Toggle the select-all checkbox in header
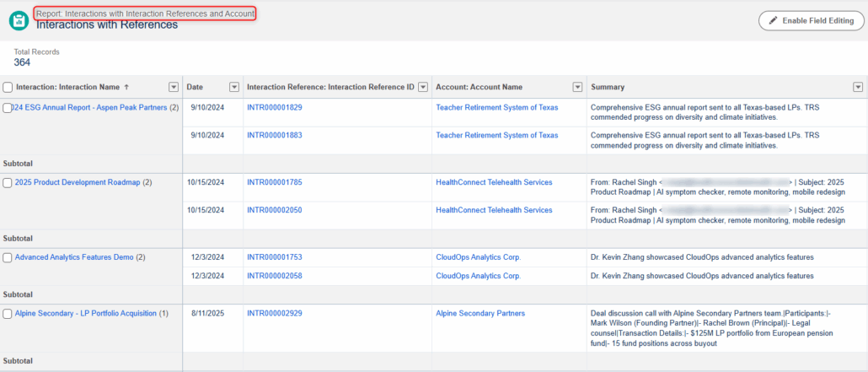 point(8,87)
